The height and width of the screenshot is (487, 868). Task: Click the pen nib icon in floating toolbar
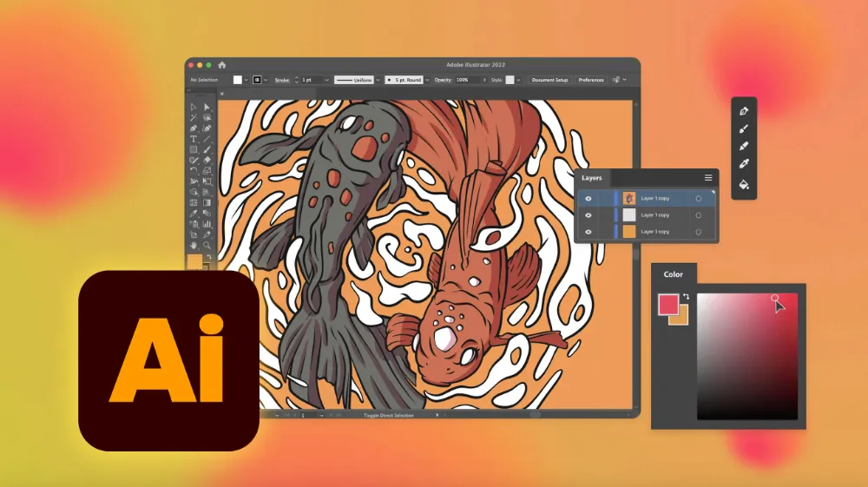click(x=744, y=111)
